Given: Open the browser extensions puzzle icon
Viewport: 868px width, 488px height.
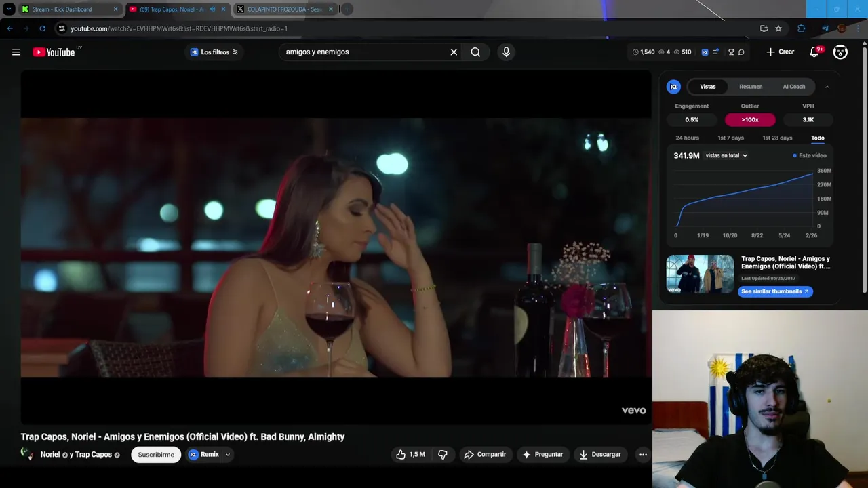Looking at the screenshot, I should pyautogui.click(x=801, y=28).
